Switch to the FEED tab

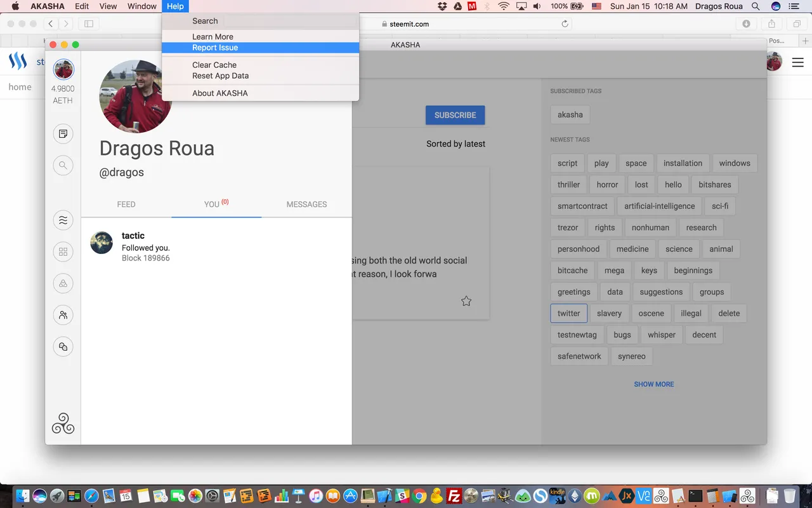126,204
